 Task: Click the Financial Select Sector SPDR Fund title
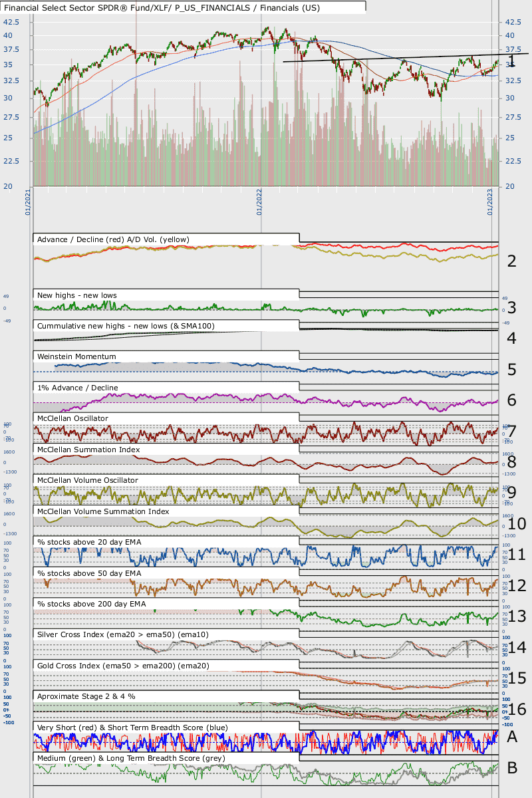pos(183,7)
